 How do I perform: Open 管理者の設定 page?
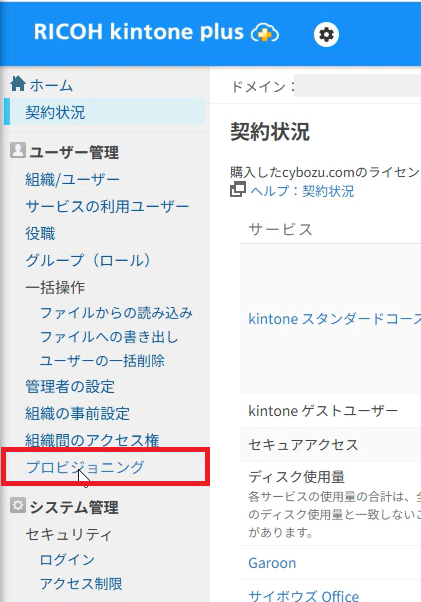(70, 387)
